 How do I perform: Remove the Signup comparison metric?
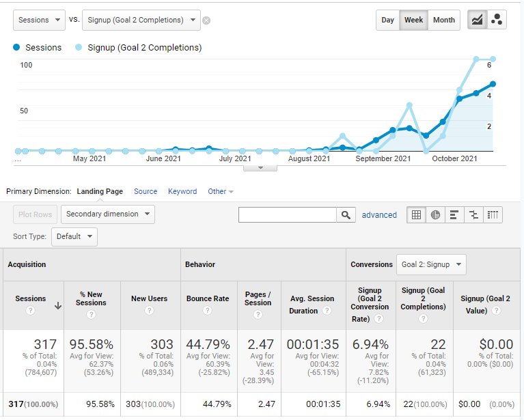pos(206,20)
